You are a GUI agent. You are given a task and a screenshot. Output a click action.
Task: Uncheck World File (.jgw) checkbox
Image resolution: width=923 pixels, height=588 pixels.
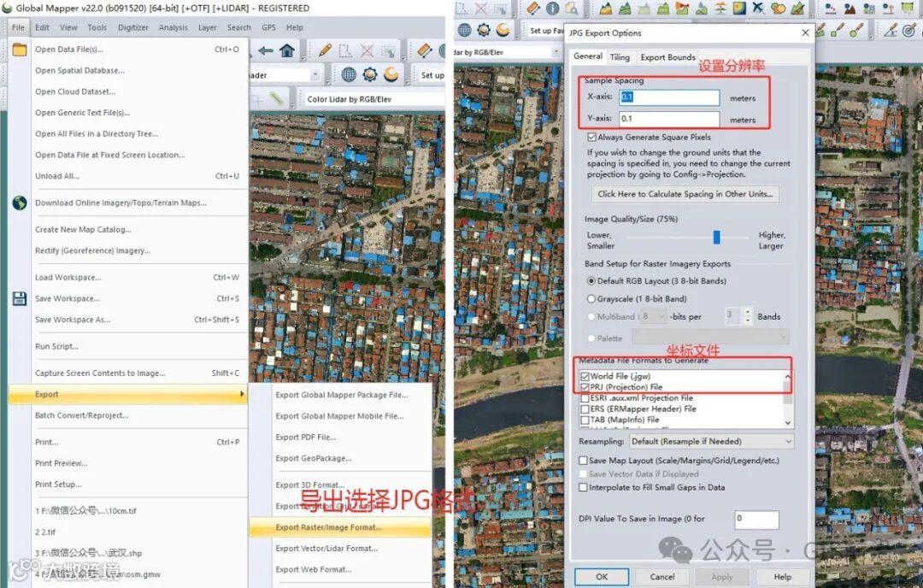point(585,376)
